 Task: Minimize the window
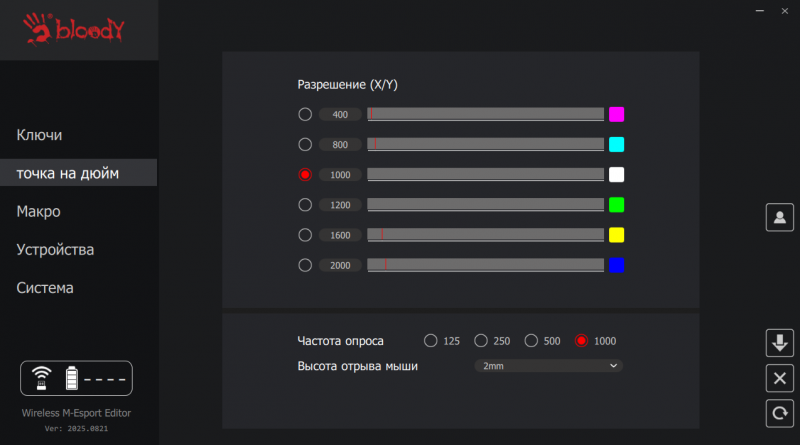754,9
